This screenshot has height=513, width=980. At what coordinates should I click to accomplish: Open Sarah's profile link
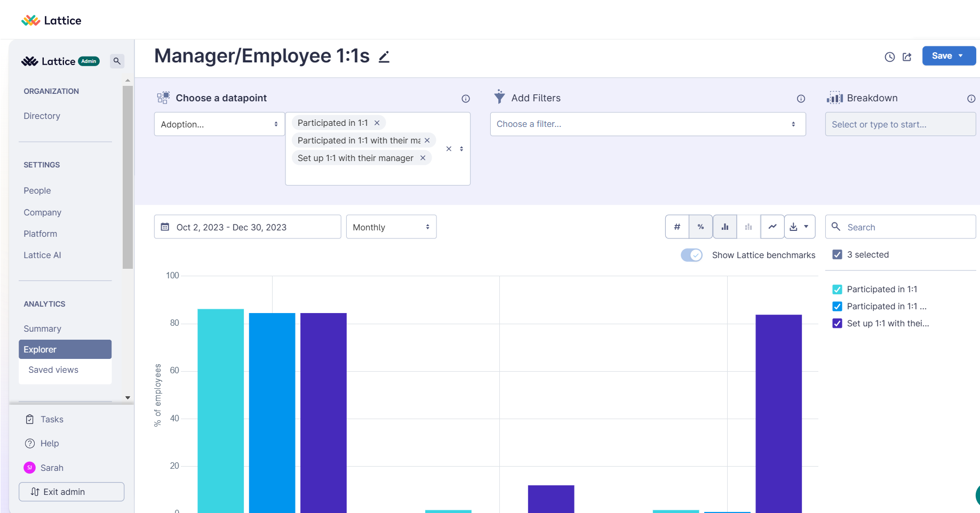pyautogui.click(x=52, y=468)
